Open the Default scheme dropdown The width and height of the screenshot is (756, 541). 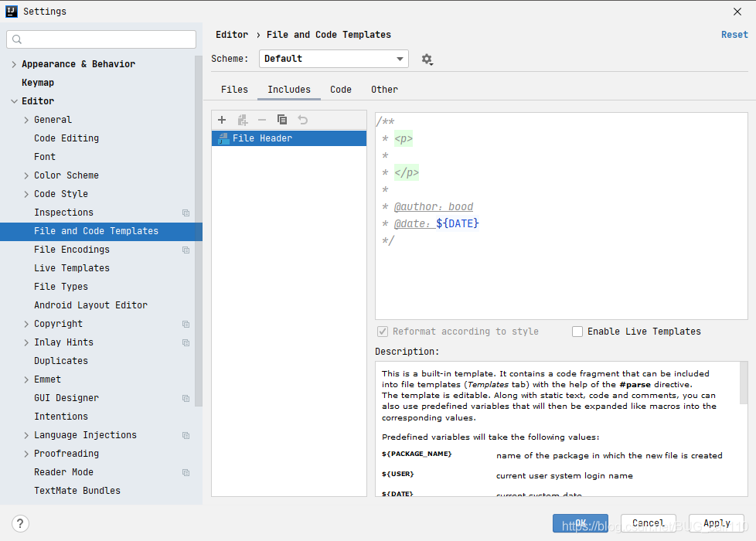click(333, 59)
